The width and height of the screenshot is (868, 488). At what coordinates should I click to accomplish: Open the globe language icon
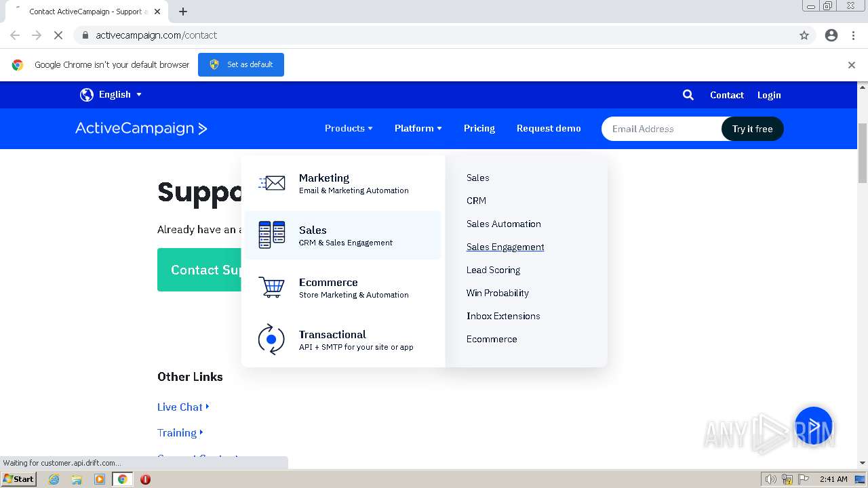87,95
